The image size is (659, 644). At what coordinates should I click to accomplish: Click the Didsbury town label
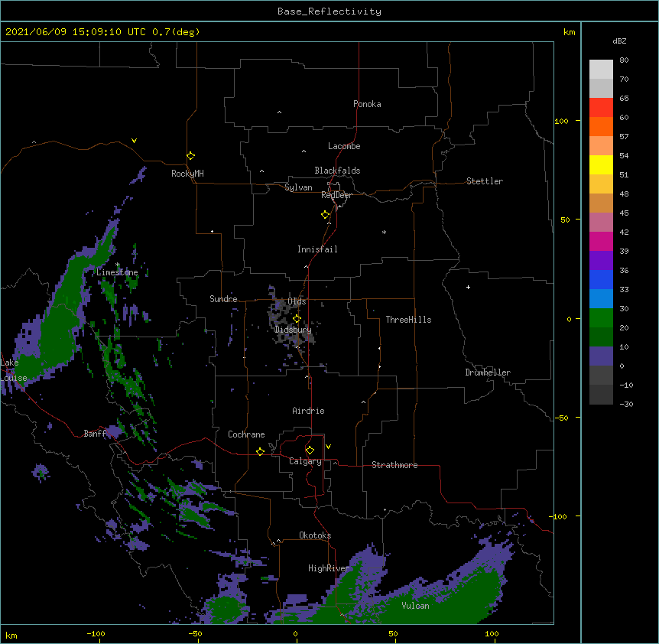click(x=293, y=330)
